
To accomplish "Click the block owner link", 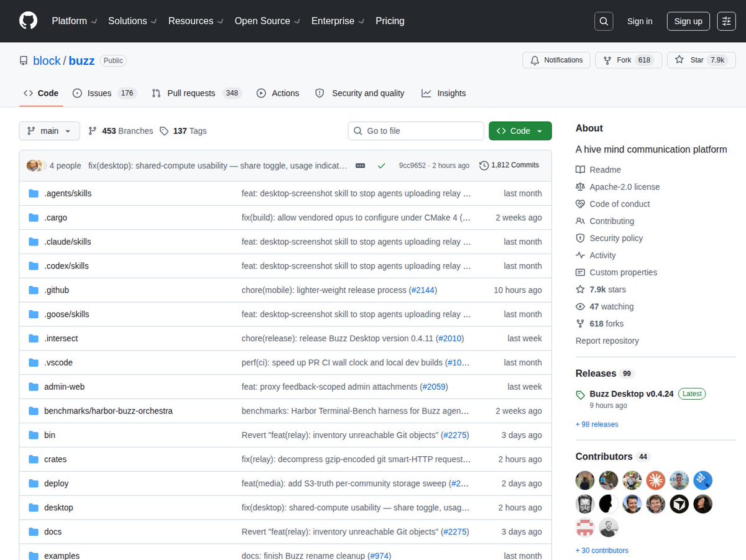I will (47, 61).
